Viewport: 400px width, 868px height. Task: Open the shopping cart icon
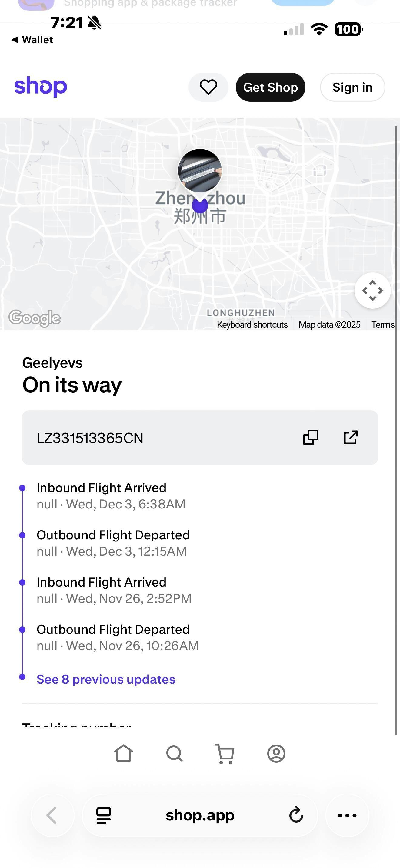[x=225, y=753]
